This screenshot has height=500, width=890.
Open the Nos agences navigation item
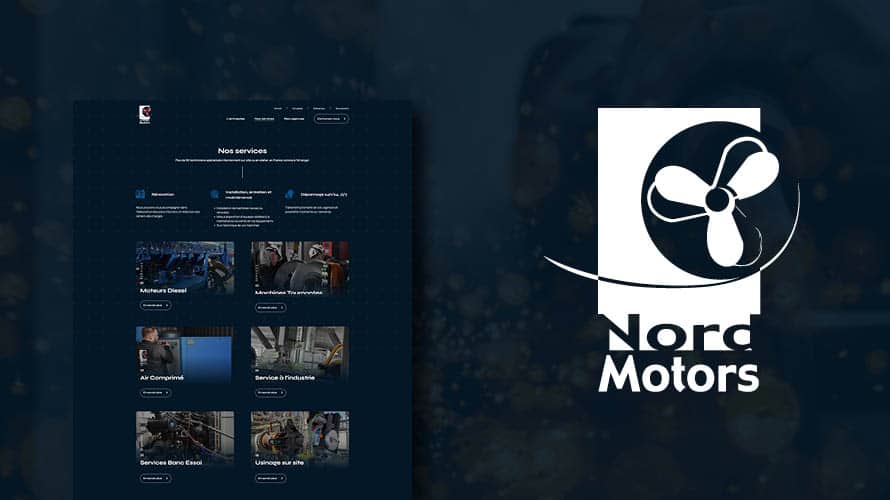click(294, 119)
